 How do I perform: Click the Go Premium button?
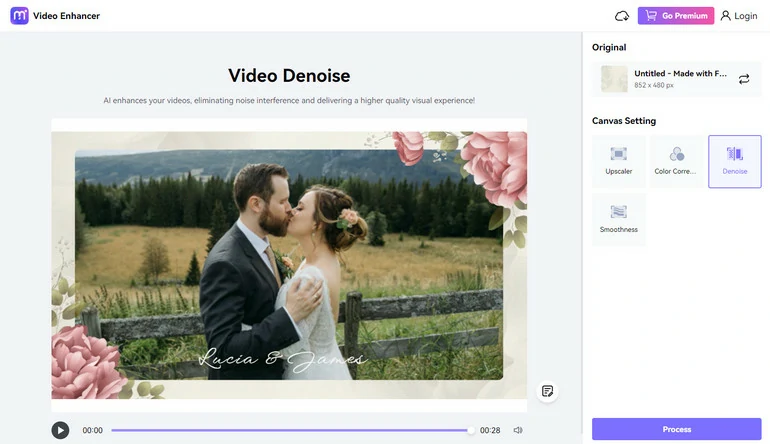point(676,16)
